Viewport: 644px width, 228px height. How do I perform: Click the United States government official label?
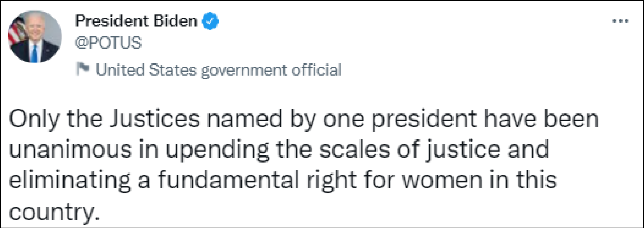click(218, 70)
